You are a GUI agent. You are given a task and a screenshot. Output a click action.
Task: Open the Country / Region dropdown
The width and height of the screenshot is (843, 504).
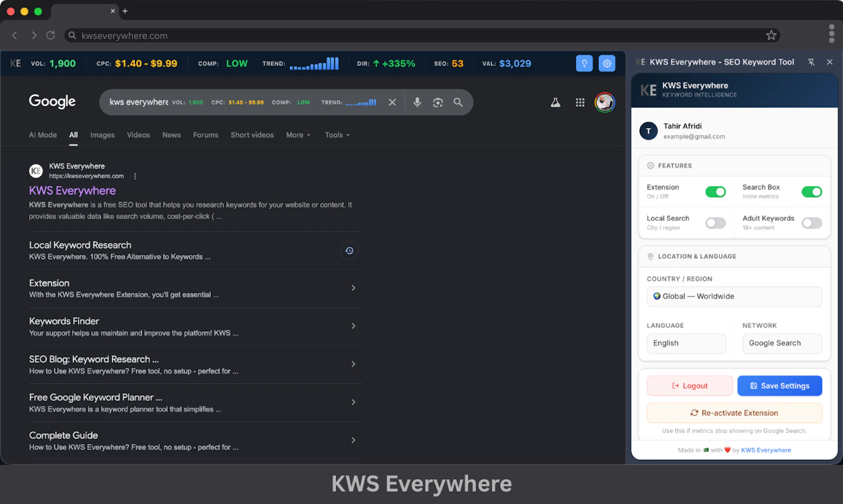point(734,297)
